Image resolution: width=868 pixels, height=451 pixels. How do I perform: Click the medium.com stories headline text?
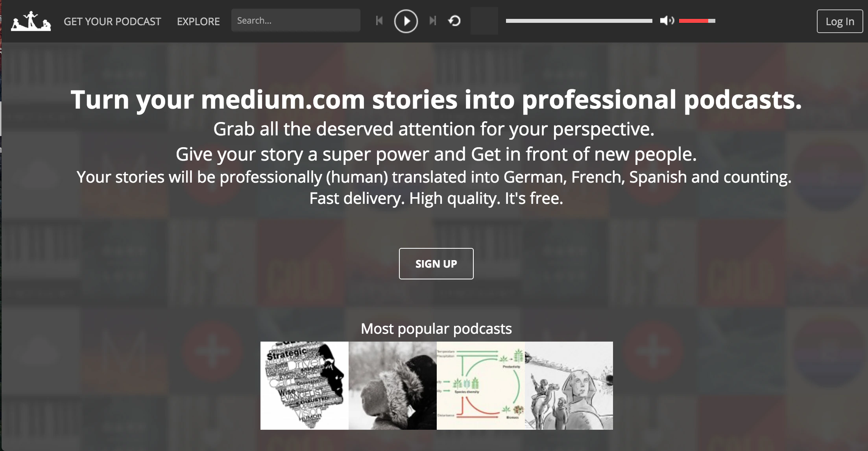click(x=436, y=100)
